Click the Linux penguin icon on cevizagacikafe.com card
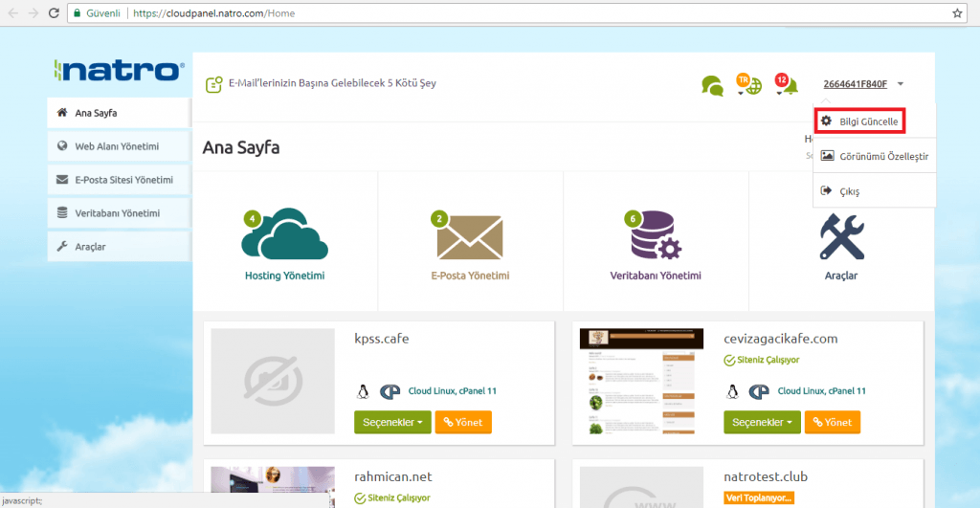The width and height of the screenshot is (980, 508). (732, 391)
